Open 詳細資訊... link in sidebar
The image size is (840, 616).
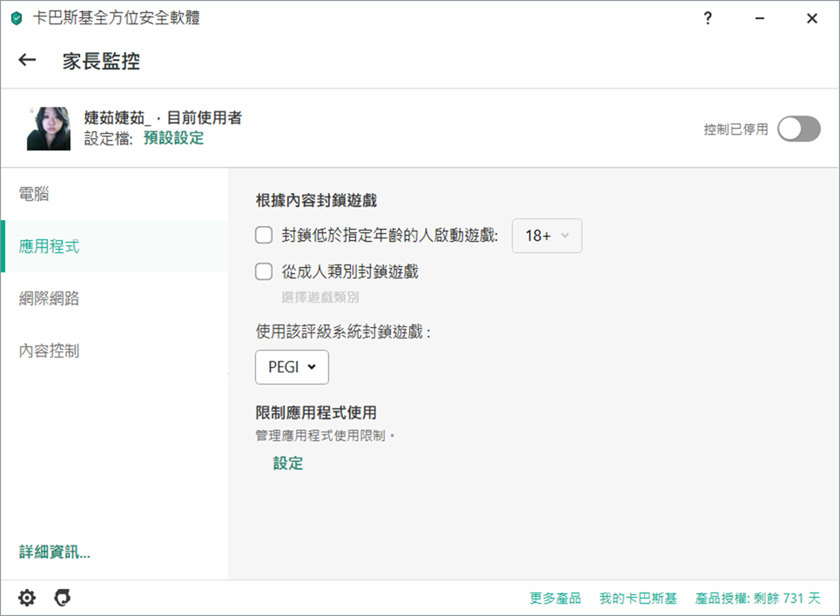pos(55,552)
